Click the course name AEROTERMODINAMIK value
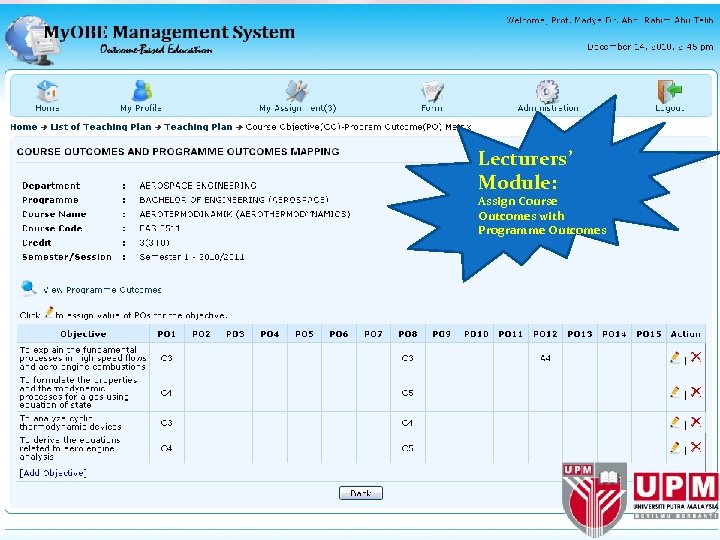 click(245, 214)
